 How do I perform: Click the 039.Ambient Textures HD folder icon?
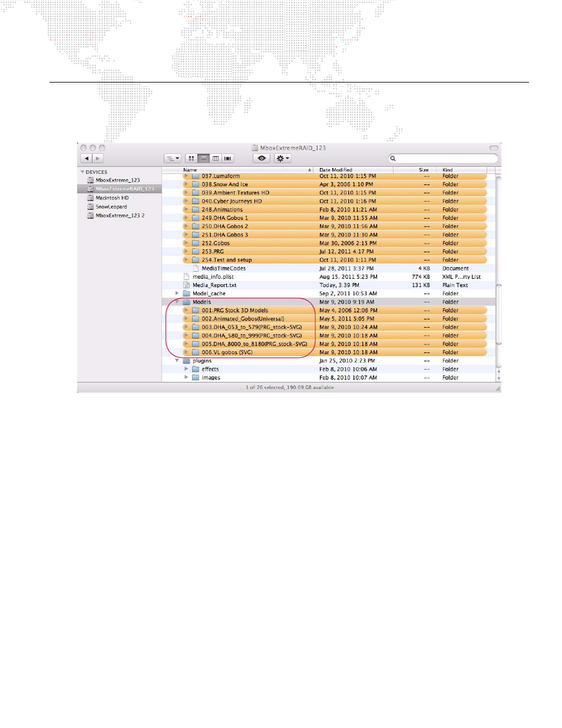pyautogui.click(x=196, y=193)
